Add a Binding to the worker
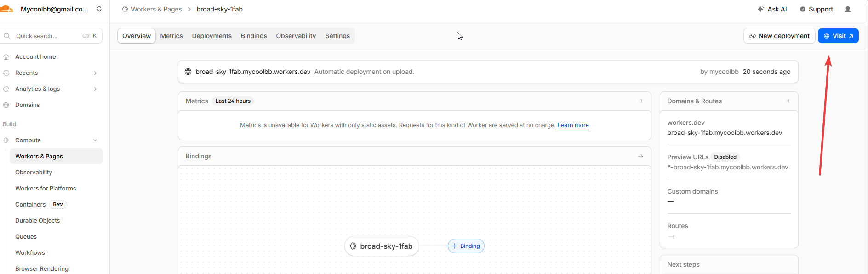This screenshot has height=274, width=868. coord(466,246)
